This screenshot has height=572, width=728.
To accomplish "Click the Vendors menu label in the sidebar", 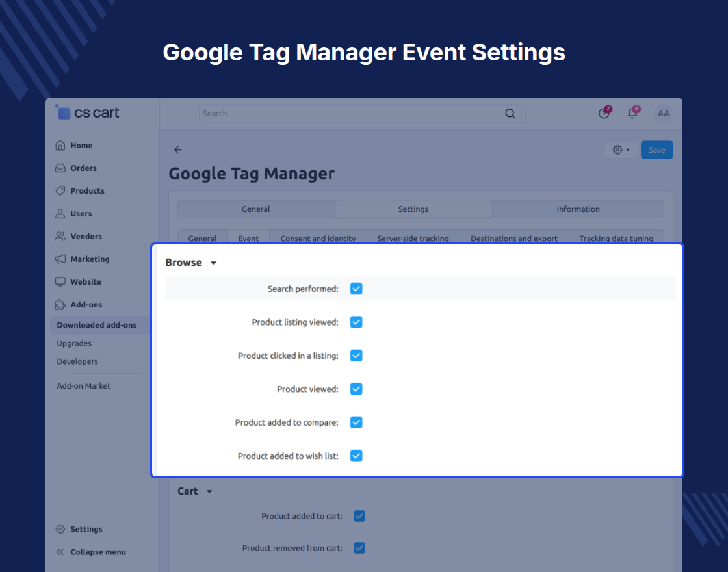I will click(86, 237).
